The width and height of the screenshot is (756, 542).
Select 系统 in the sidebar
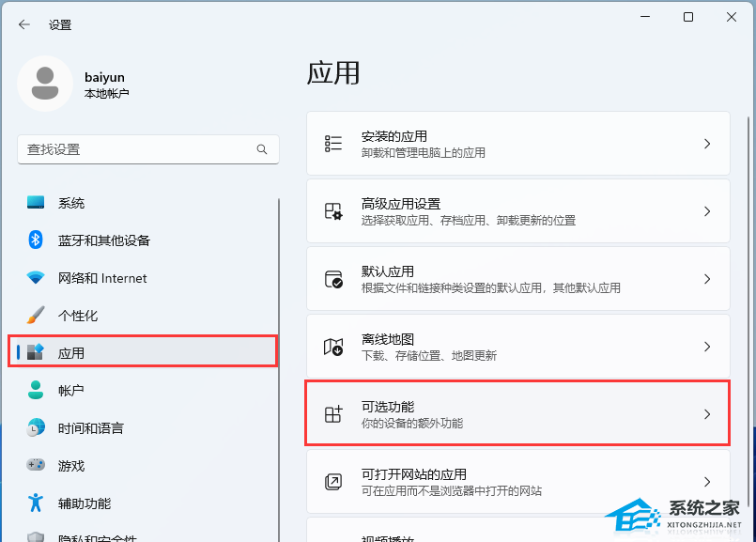click(x=71, y=203)
